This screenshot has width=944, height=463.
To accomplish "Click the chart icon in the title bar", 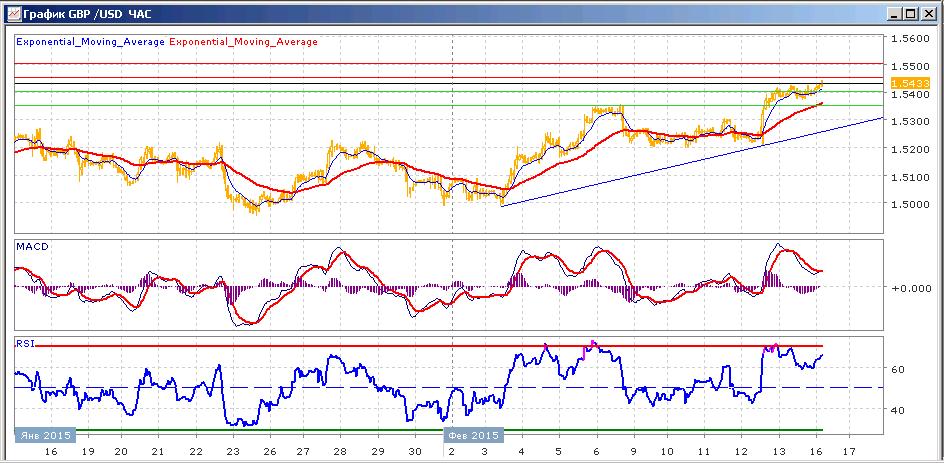I will (13, 13).
